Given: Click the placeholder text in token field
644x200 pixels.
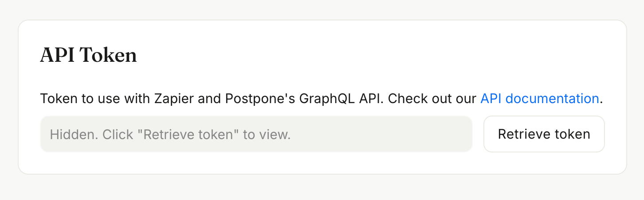Looking at the screenshot, I should coord(170,134).
